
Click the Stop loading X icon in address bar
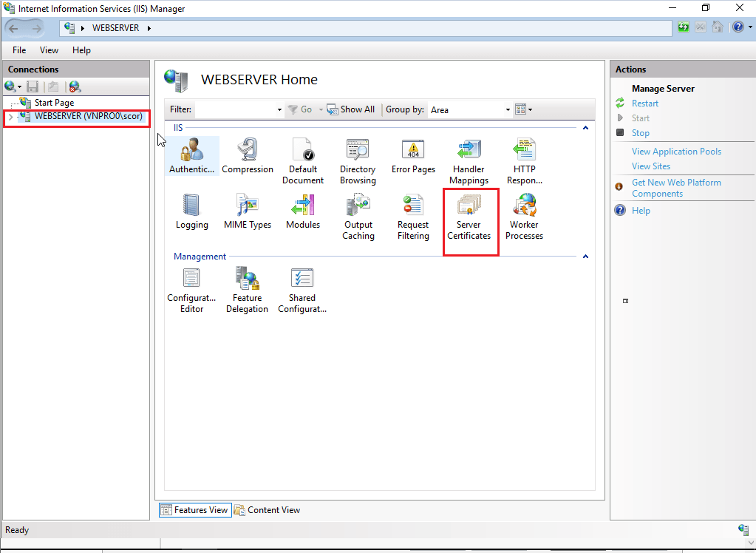pos(701,27)
